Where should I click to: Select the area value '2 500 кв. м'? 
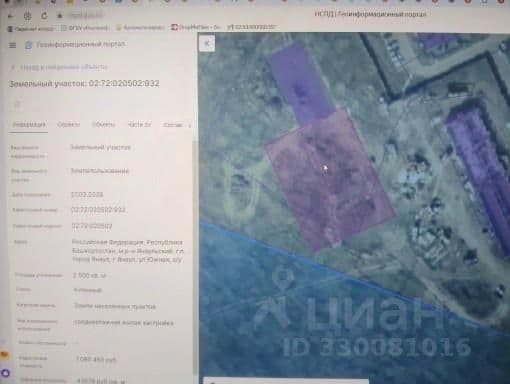[x=89, y=275]
